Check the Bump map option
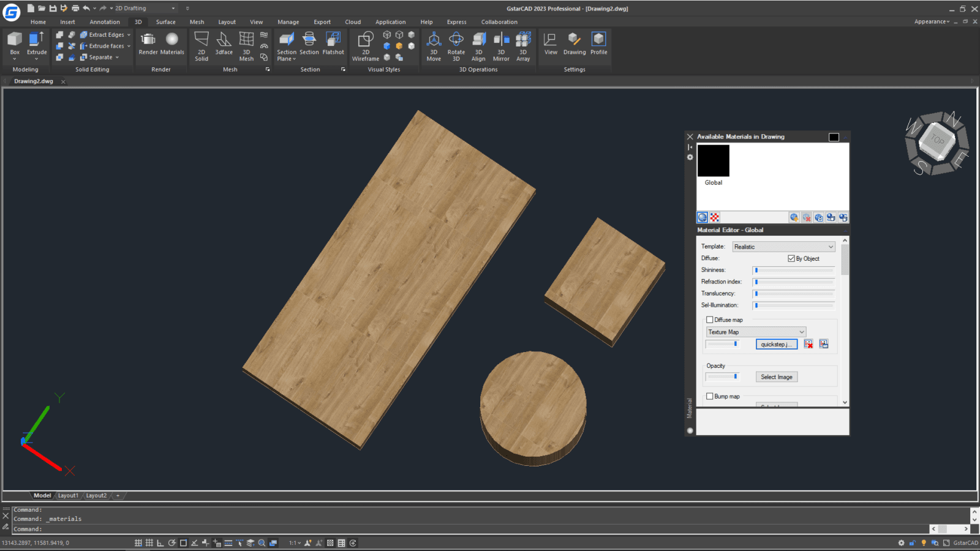980x551 pixels. pos(709,396)
